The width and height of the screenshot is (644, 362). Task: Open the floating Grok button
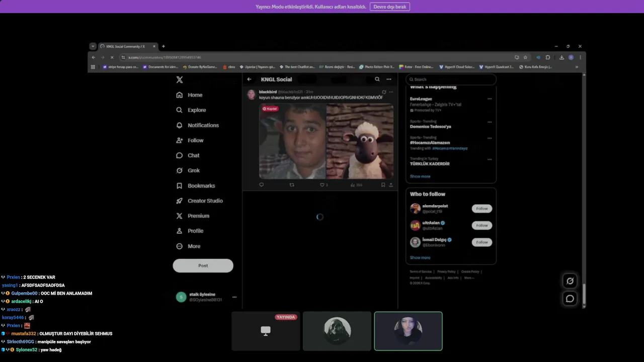click(x=570, y=281)
